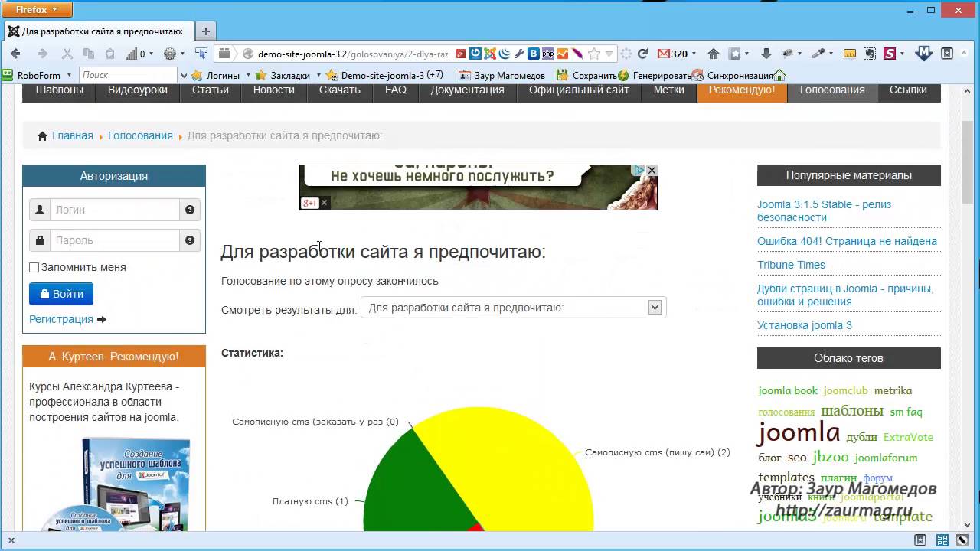The width and height of the screenshot is (980, 551).
Task: Close the find bar with X
Action: (x=11, y=540)
